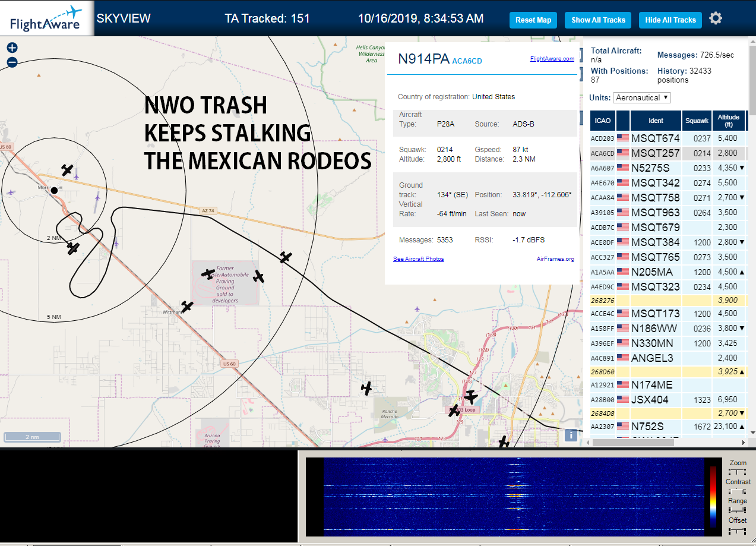Click aircraft table's horizontal scrollbar left arrow
The height and width of the screenshot is (546, 756).
(587, 443)
